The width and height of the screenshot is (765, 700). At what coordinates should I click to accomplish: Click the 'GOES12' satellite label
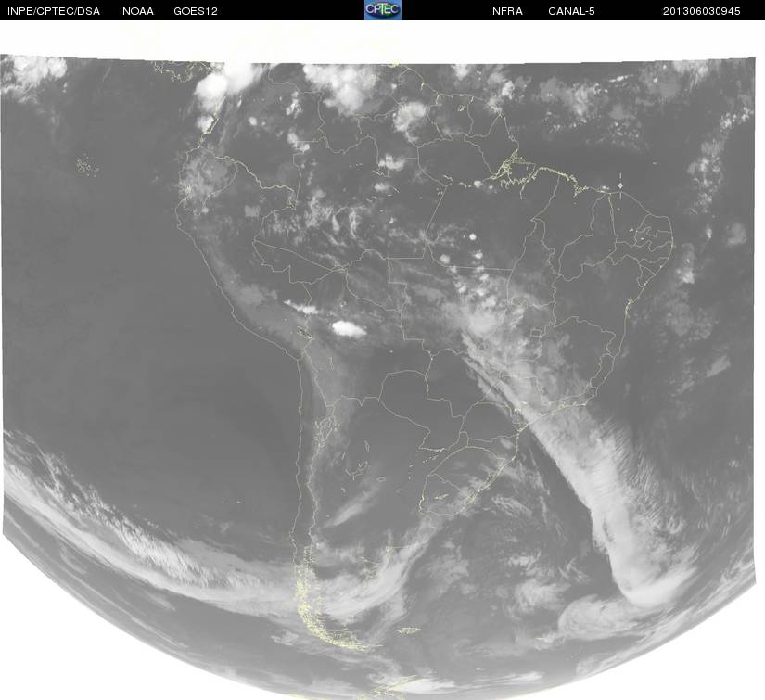pyautogui.click(x=196, y=11)
